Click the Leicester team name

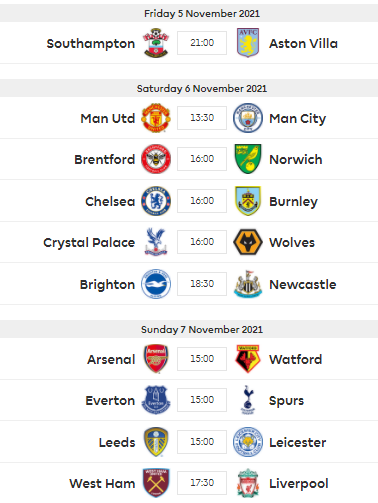298,442
